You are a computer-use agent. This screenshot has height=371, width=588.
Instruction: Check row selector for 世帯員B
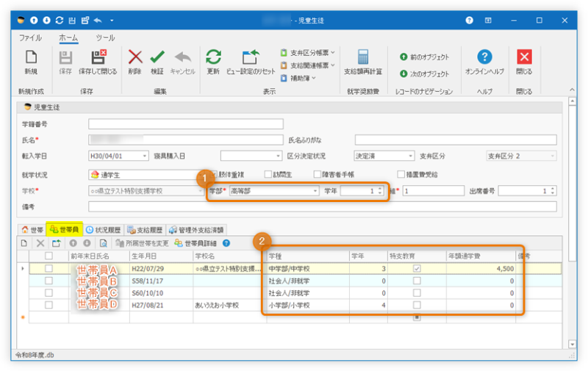49,281
